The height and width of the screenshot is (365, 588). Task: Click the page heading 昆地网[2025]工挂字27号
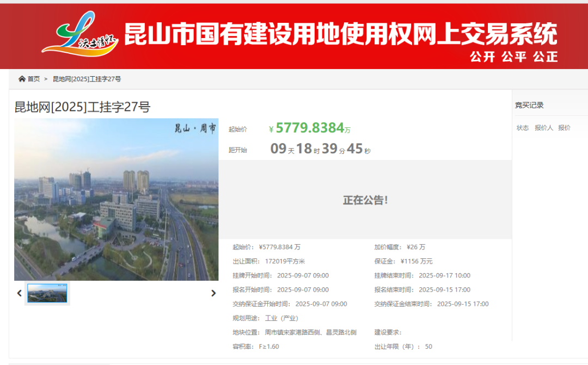coord(82,107)
